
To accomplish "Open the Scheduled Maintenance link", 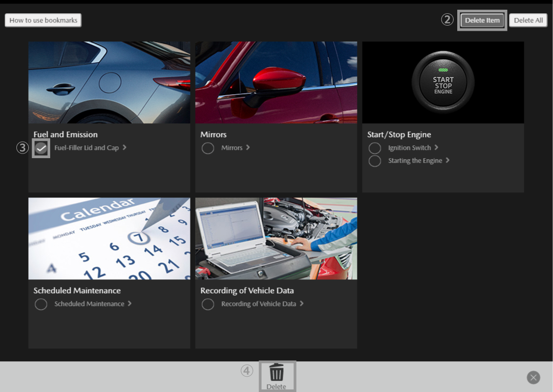I will pyautogui.click(x=89, y=304).
